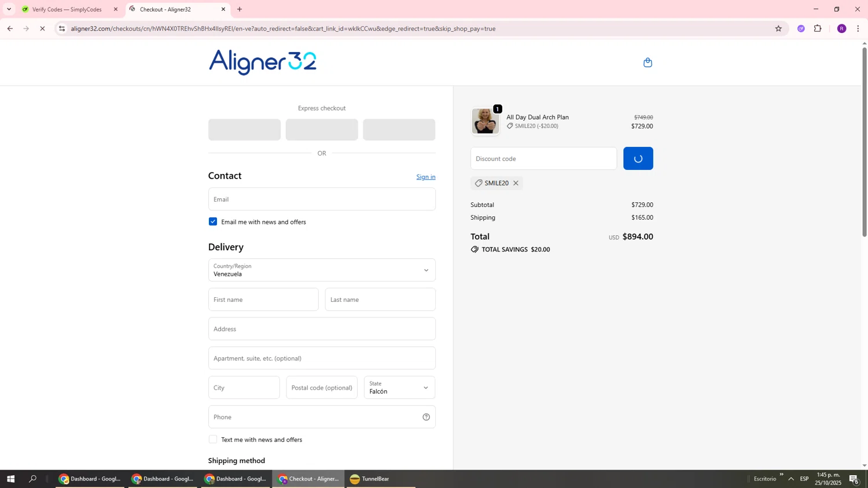Image resolution: width=868 pixels, height=488 pixels.
Task: View site information icon in address bar
Action: [62, 28]
